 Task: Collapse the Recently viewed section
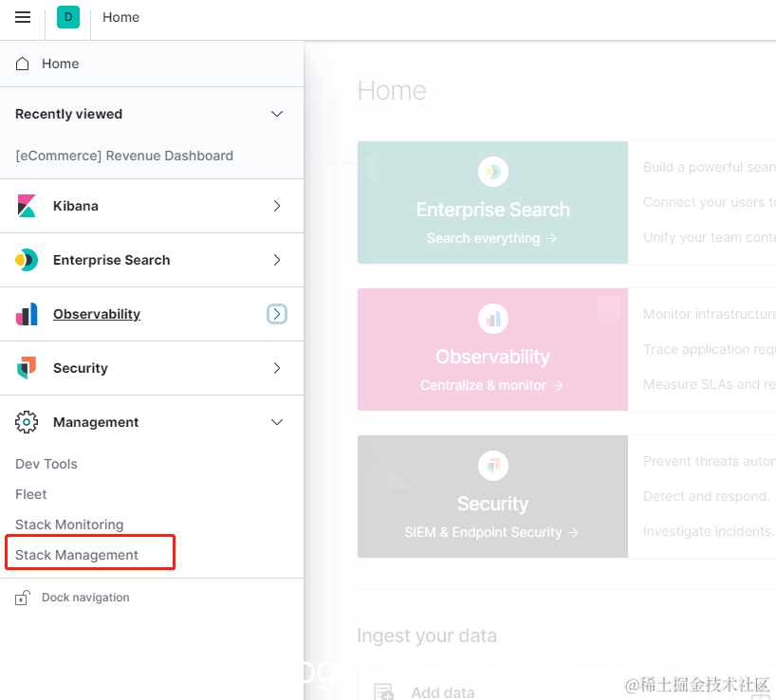(277, 114)
